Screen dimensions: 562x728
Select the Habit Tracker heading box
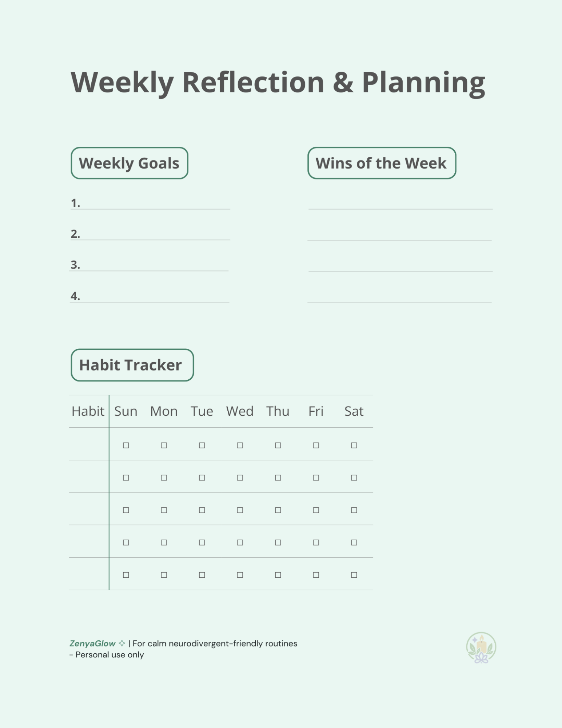132,365
